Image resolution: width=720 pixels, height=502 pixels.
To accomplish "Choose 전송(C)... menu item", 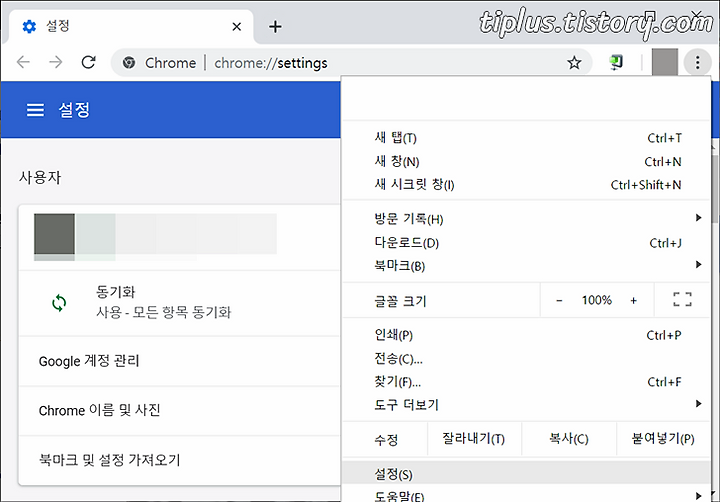I will [526, 358].
